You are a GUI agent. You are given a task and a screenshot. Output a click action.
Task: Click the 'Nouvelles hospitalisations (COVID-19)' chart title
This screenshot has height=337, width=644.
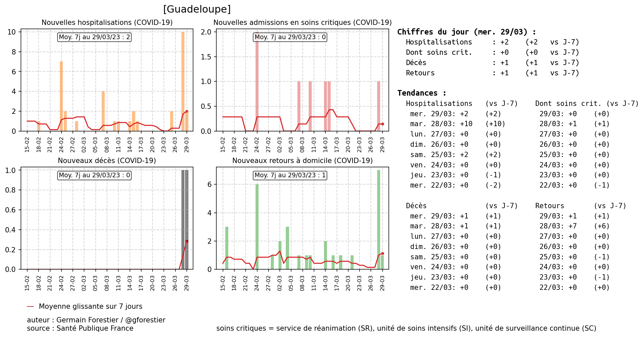[x=107, y=23]
